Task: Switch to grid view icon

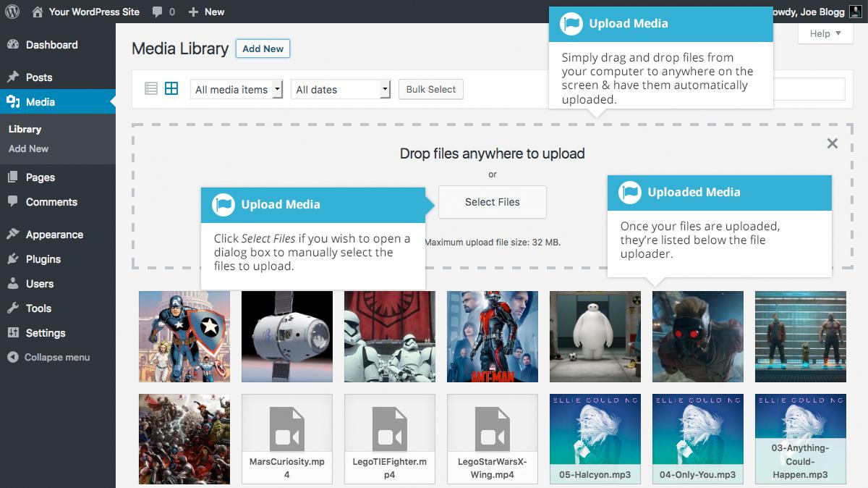Action: coord(171,89)
